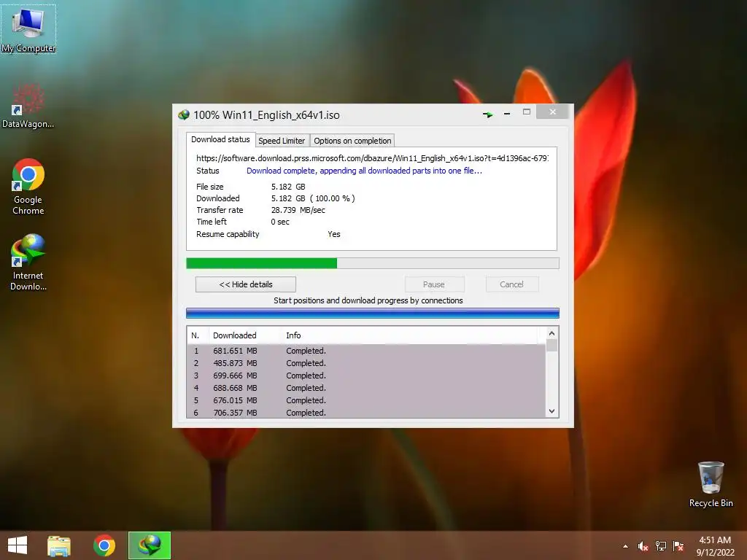This screenshot has height=560, width=747.
Task: Select connection row 4 with 688.668 MB
Action: click(x=366, y=388)
